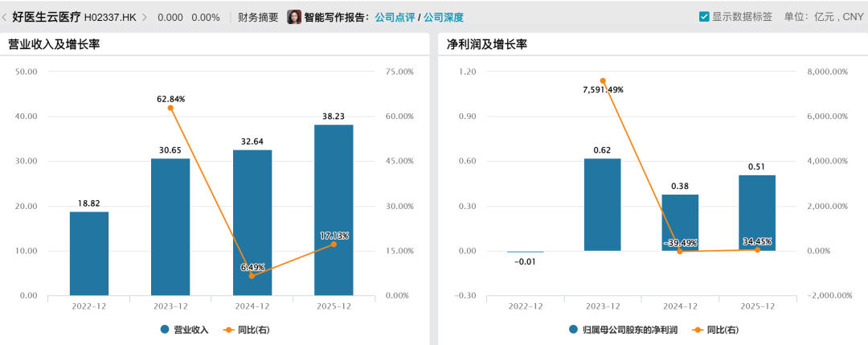
Task: Click the 2025-12 revenue bar labeled 38.23
Action: pyautogui.click(x=334, y=210)
